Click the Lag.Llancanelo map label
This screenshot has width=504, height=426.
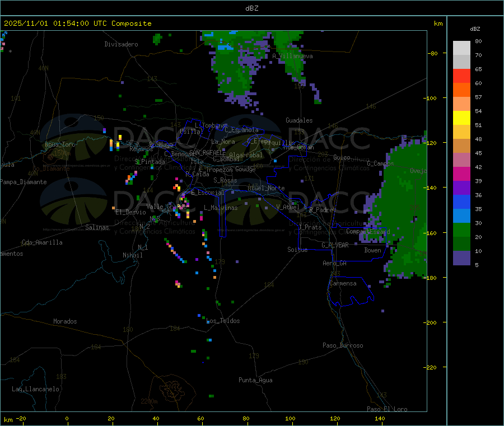(35, 389)
